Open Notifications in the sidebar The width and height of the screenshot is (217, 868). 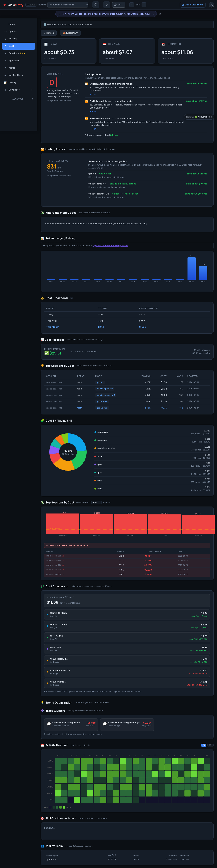click(18, 75)
